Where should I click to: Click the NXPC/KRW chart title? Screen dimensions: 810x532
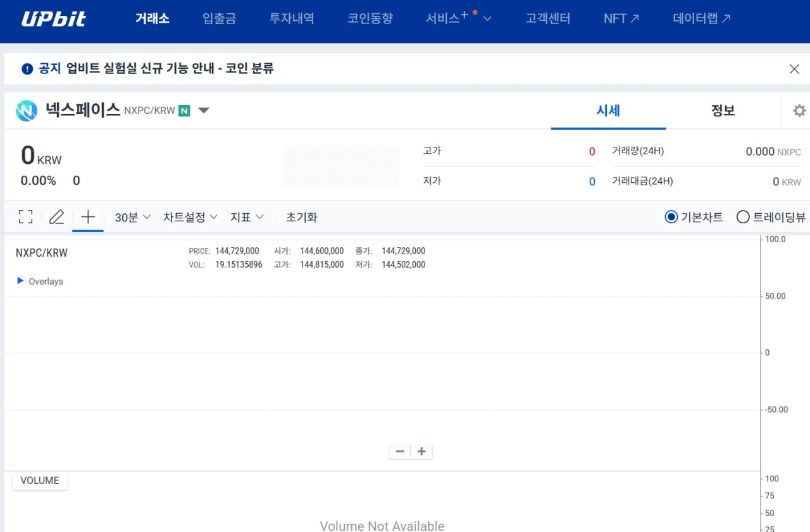(42, 253)
